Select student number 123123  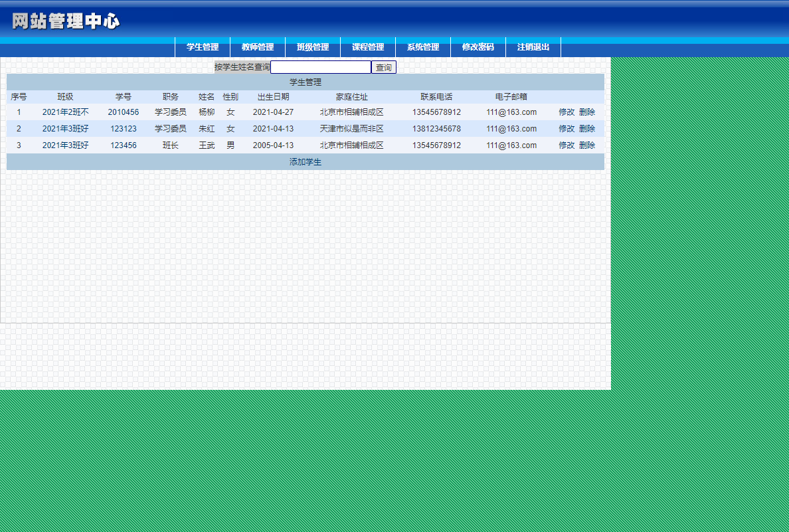pos(124,128)
